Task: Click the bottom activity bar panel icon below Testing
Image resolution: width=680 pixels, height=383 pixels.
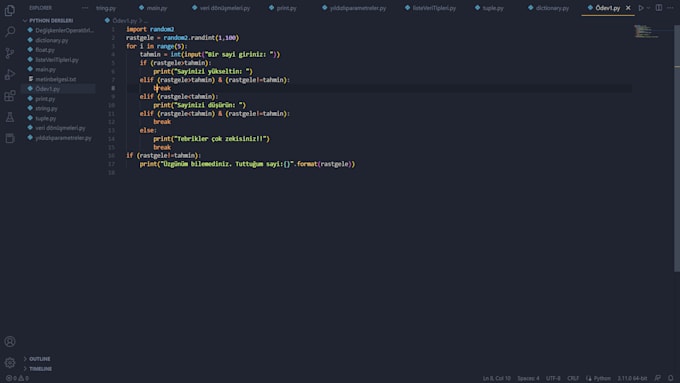Action: click(x=10, y=138)
